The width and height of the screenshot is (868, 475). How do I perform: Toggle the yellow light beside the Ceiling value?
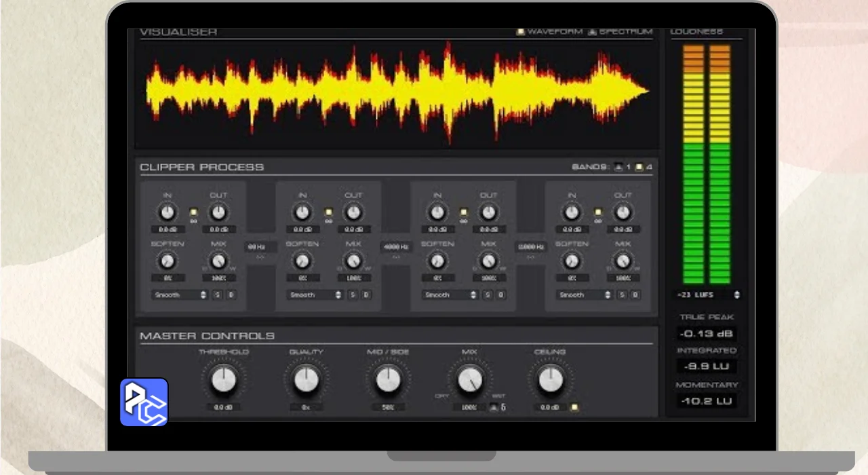tap(574, 408)
